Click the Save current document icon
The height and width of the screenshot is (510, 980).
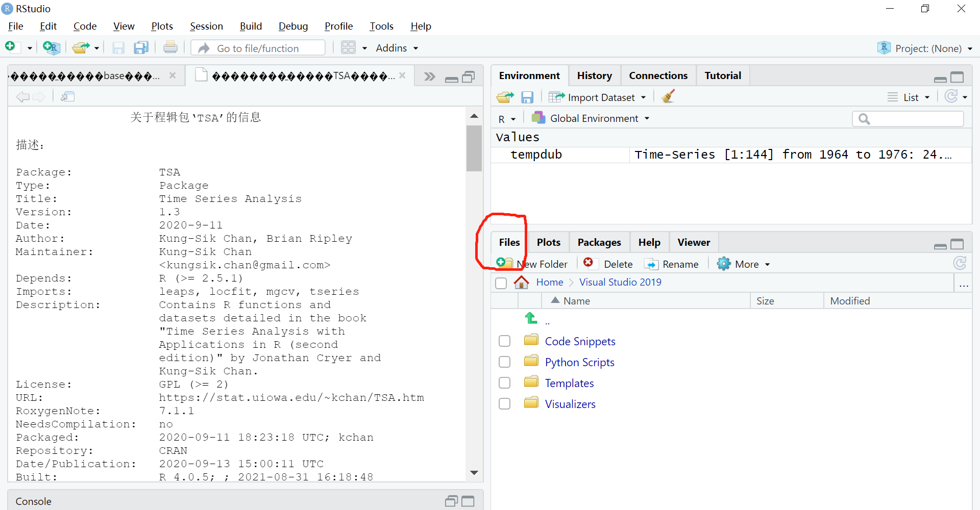pos(118,48)
